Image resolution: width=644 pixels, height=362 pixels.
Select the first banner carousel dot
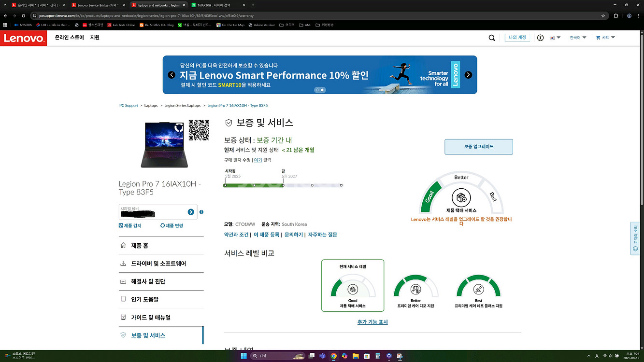[x=318, y=90]
